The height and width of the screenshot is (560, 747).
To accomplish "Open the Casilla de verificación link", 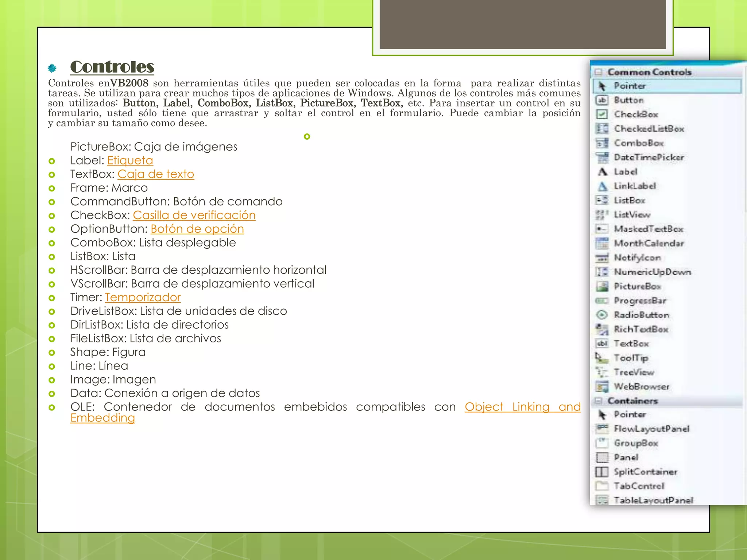I will click(x=194, y=215).
